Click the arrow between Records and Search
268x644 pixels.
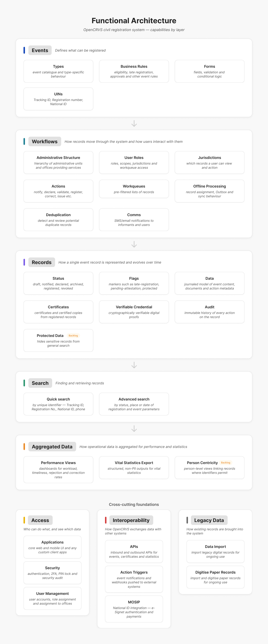(134, 365)
